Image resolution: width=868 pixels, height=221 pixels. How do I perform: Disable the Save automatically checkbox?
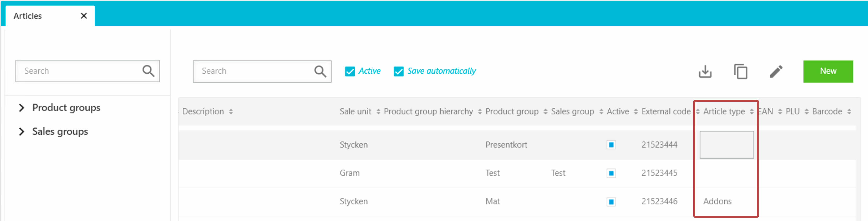click(399, 71)
